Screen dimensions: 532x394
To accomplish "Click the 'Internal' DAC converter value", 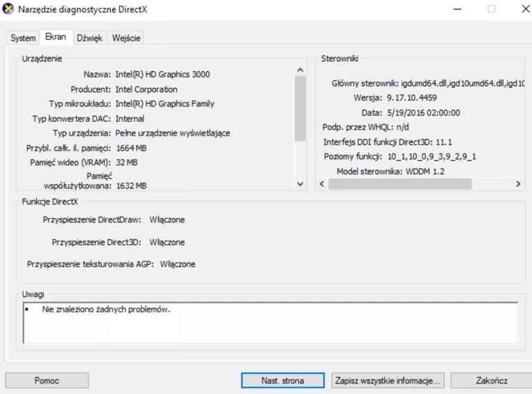I will tap(130, 118).
